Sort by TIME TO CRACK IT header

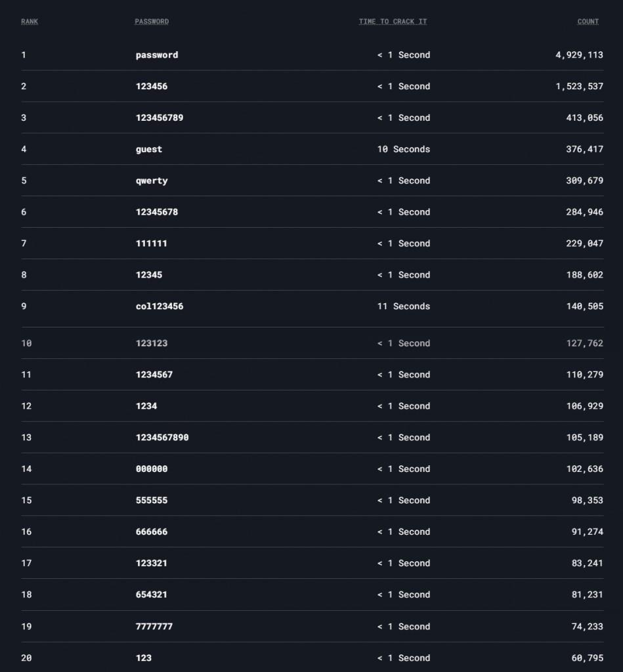(x=393, y=22)
